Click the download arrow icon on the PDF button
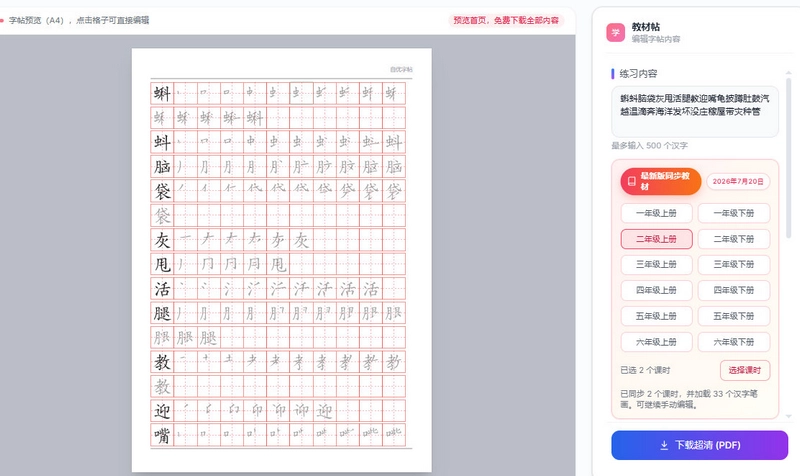 pyautogui.click(x=664, y=445)
